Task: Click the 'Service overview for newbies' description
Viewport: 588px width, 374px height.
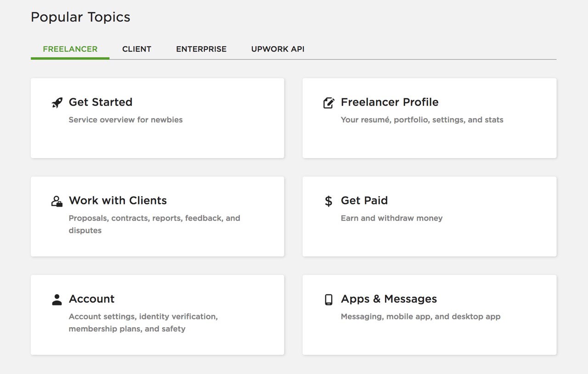Action: pos(126,120)
